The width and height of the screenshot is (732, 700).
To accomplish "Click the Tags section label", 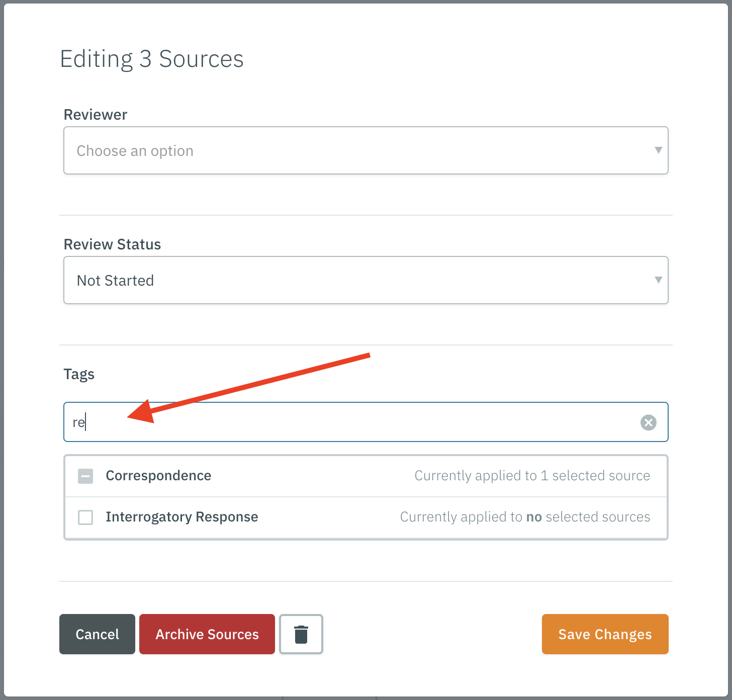I will 79,375.
